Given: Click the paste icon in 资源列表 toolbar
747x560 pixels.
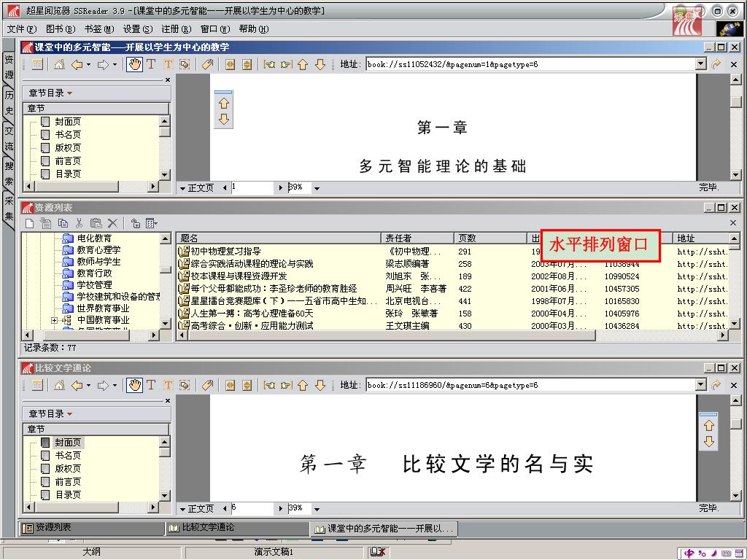Looking at the screenshot, I should click(96, 223).
